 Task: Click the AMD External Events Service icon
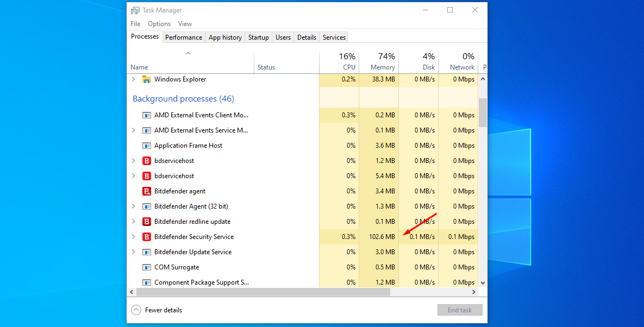click(x=147, y=130)
